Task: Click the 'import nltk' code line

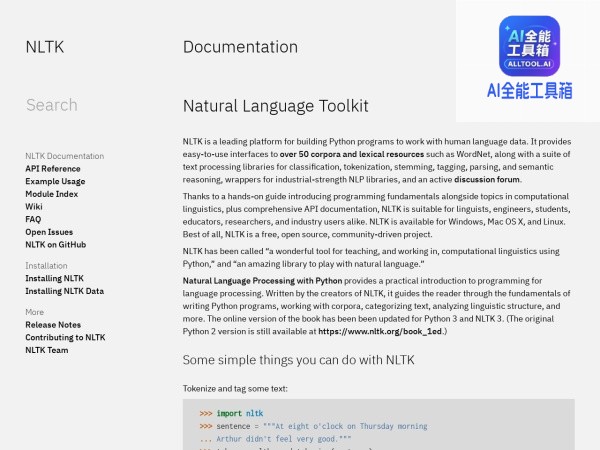Action: pyautogui.click(x=231, y=413)
